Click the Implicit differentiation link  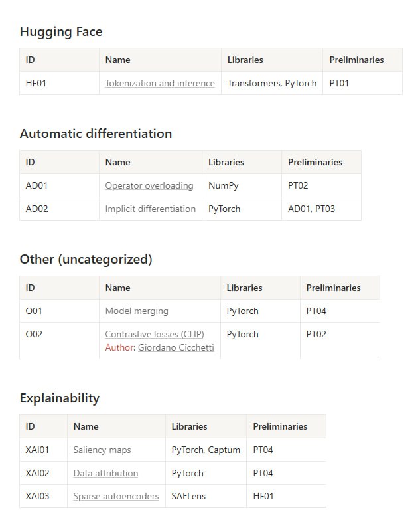pos(151,209)
